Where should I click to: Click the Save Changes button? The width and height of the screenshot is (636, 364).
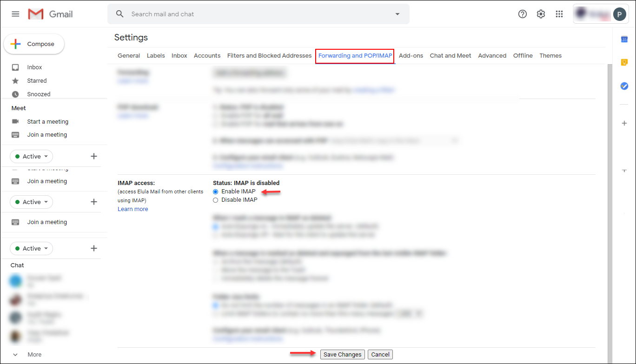343,355
